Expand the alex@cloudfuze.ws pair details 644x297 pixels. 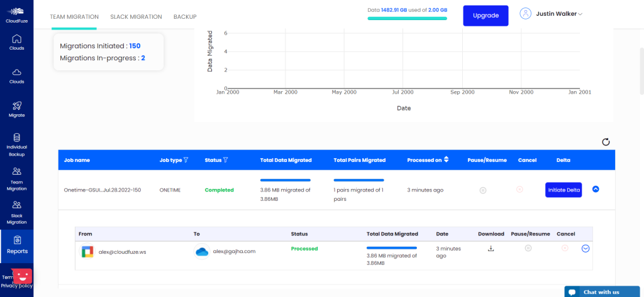(586, 248)
